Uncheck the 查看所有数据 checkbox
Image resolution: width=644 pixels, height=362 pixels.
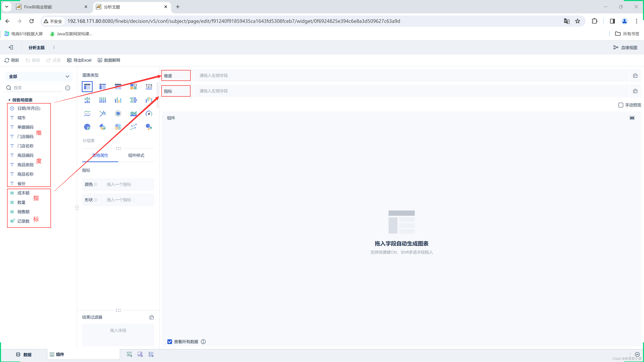coord(170,342)
